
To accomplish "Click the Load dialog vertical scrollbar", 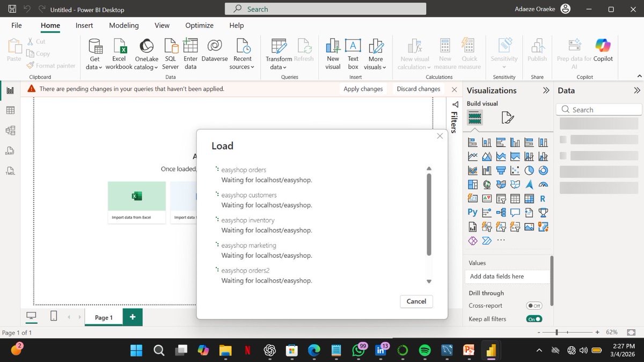I will [x=429, y=214].
